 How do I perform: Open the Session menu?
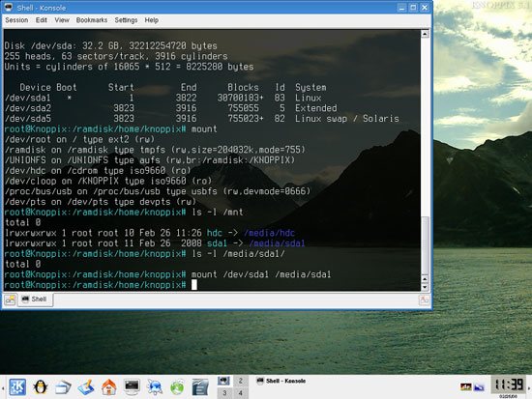[x=16, y=20]
